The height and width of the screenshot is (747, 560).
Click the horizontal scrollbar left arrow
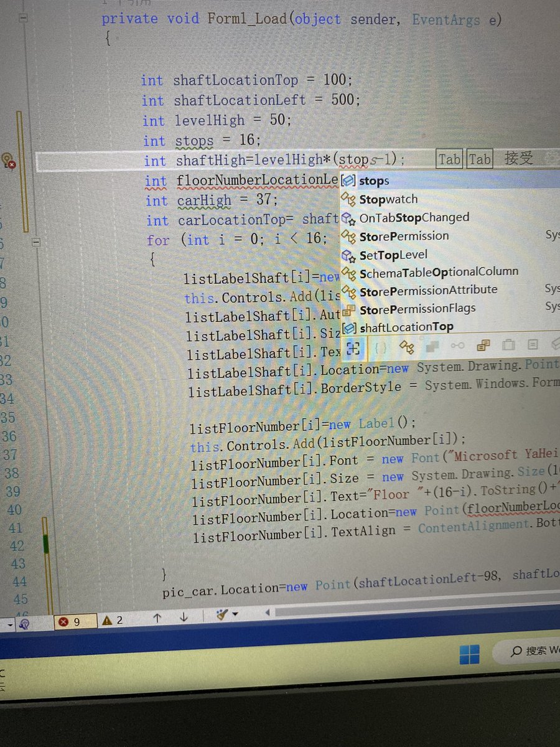(x=268, y=613)
